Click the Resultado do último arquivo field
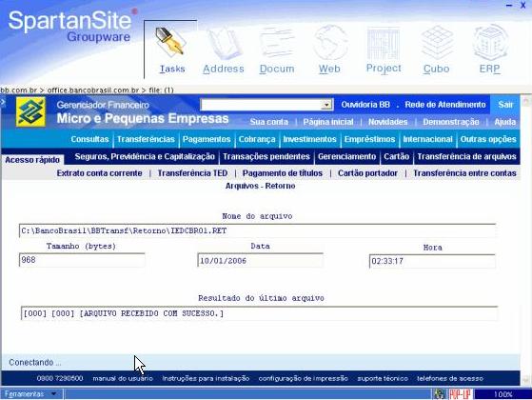Viewport: 532px width, 400px height. point(260,313)
